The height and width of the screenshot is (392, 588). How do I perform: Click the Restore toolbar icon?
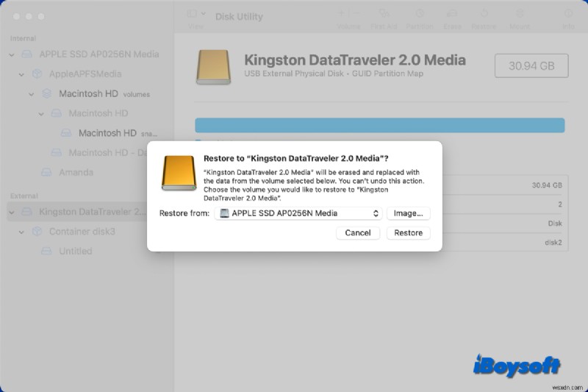coord(484,14)
